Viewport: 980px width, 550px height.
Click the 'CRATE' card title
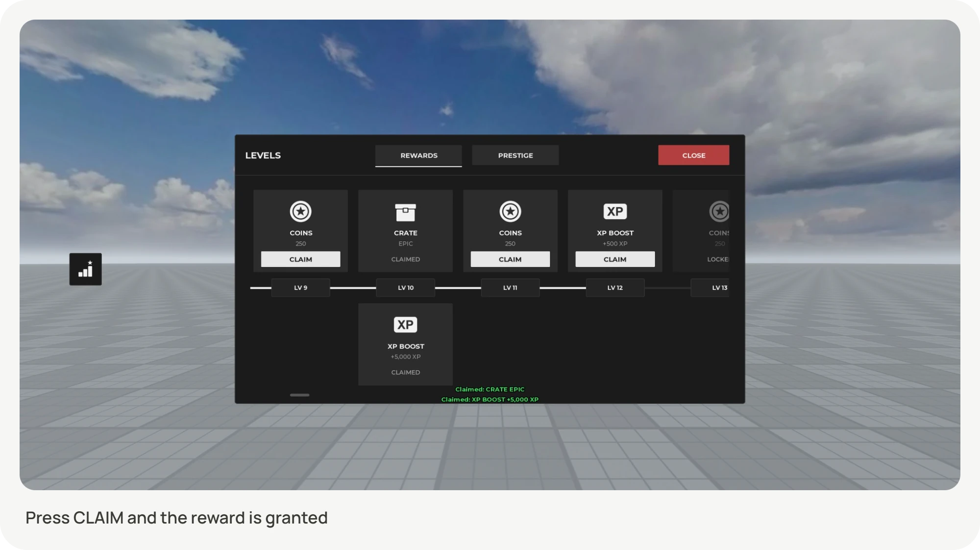tap(405, 233)
